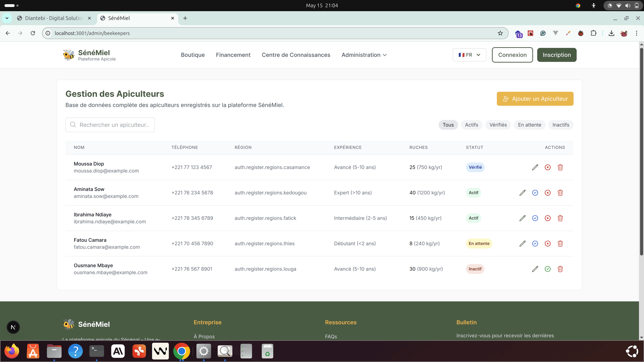Focus the Rechercher un apiculteur search field
Screen dimensions: 644x362
click(110, 125)
